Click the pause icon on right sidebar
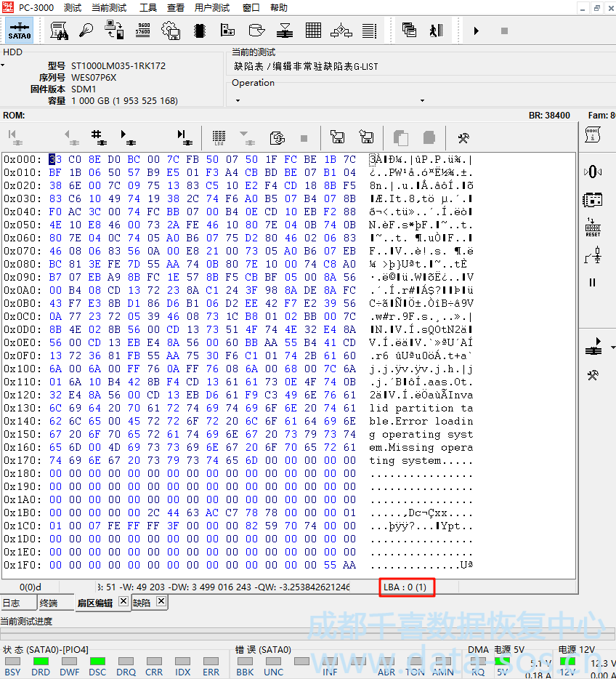This screenshot has width=616, height=679. (x=593, y=283)
